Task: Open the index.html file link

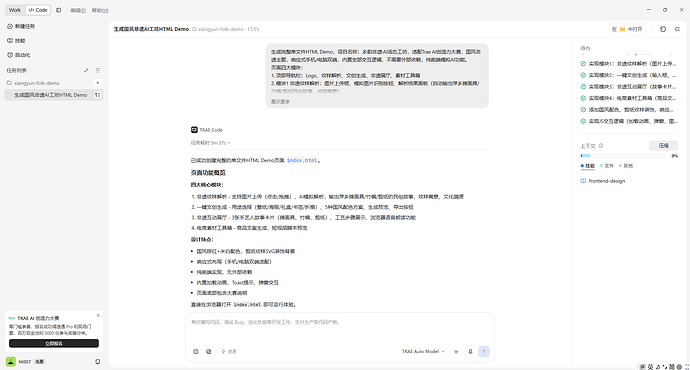Action: (x=302, y=161)
